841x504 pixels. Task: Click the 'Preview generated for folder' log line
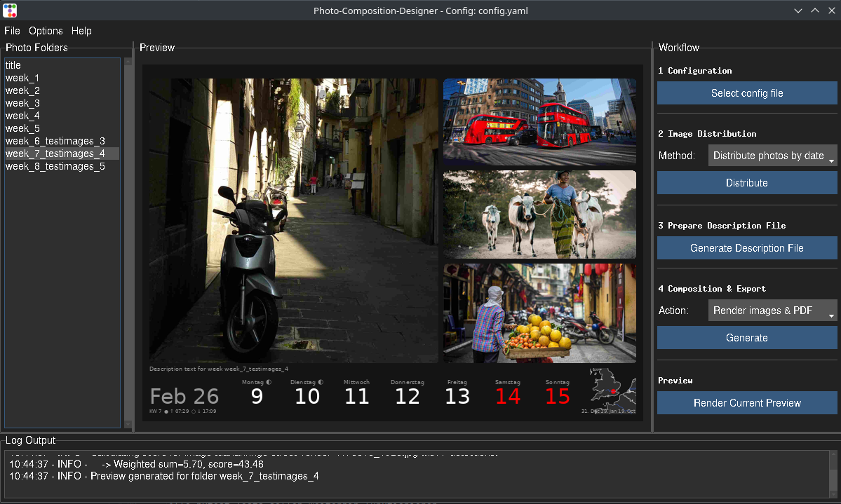point(163,476)
